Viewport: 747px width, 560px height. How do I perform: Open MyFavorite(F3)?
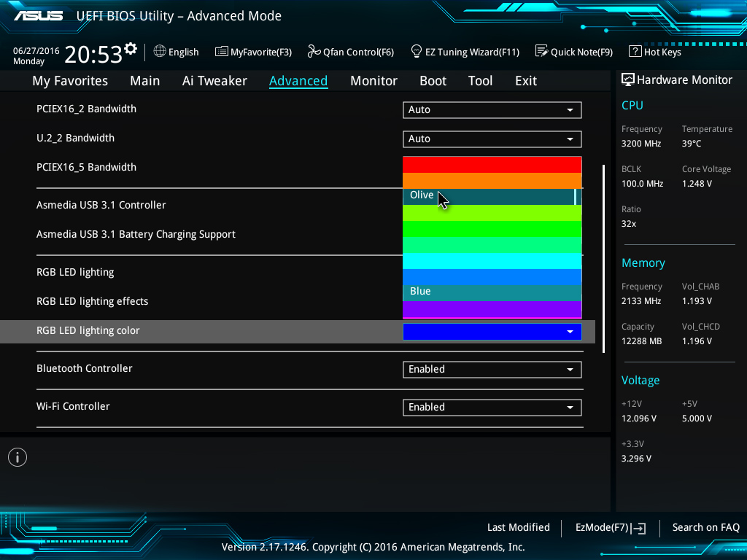[x=253, y=52]
